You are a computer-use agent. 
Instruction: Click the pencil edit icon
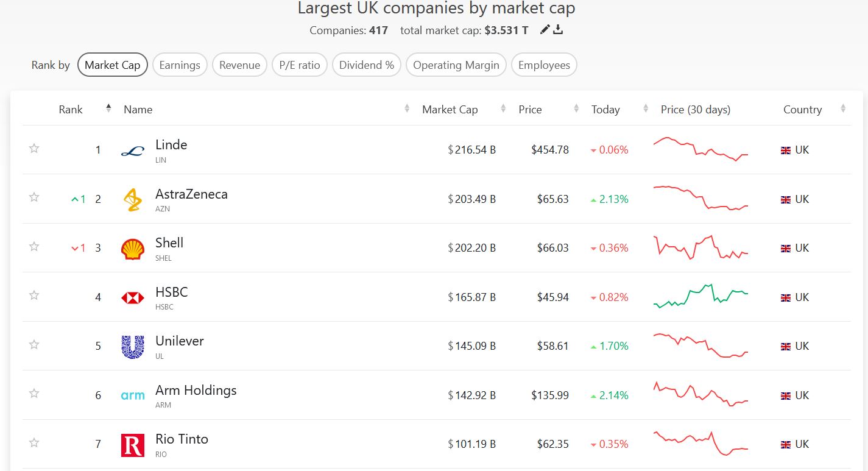point(545,30)
